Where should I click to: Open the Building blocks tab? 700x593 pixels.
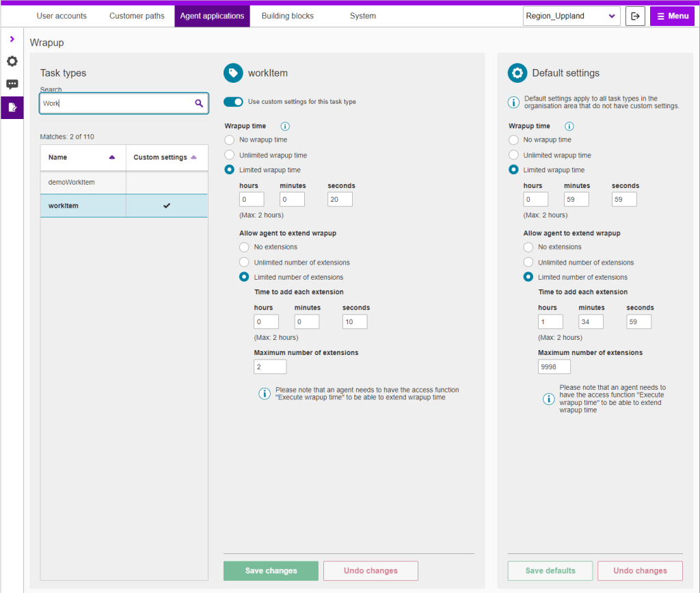[x=287, y=16]
